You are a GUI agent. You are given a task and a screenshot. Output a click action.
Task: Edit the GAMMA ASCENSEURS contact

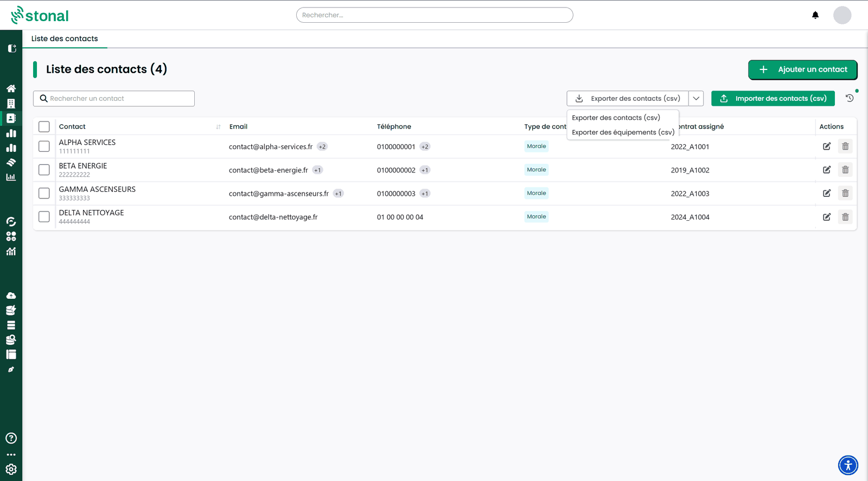(x=827, y=193)
